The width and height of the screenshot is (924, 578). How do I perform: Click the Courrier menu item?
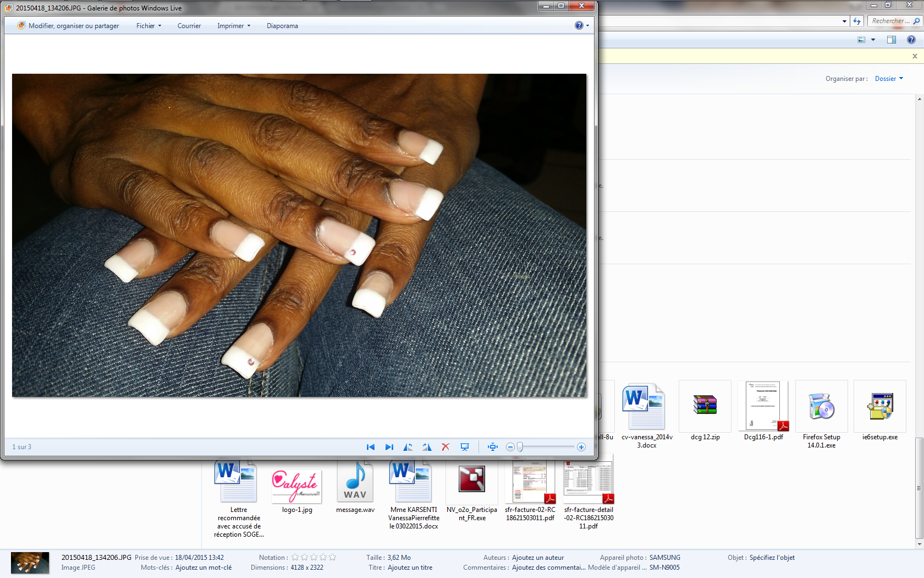click(189, 26)
